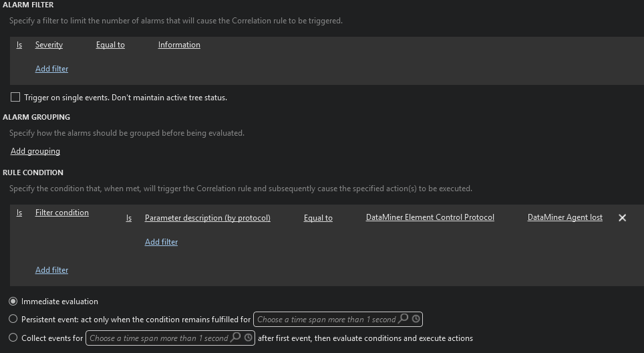Change the Information severity value
Viewport: 644px width, 353px height.
click(179, 45)
